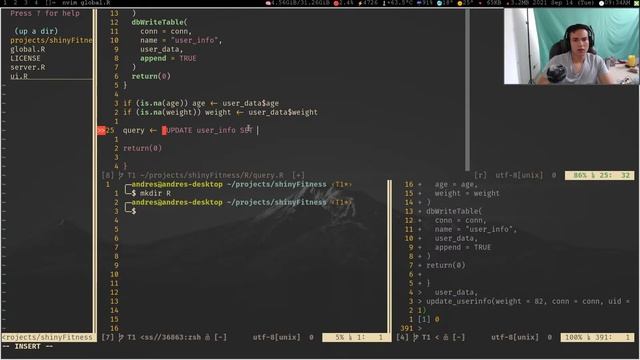This screenshot has height=360, width=640.
Task: Open global.R in the file tree
Action: [28, 49]
